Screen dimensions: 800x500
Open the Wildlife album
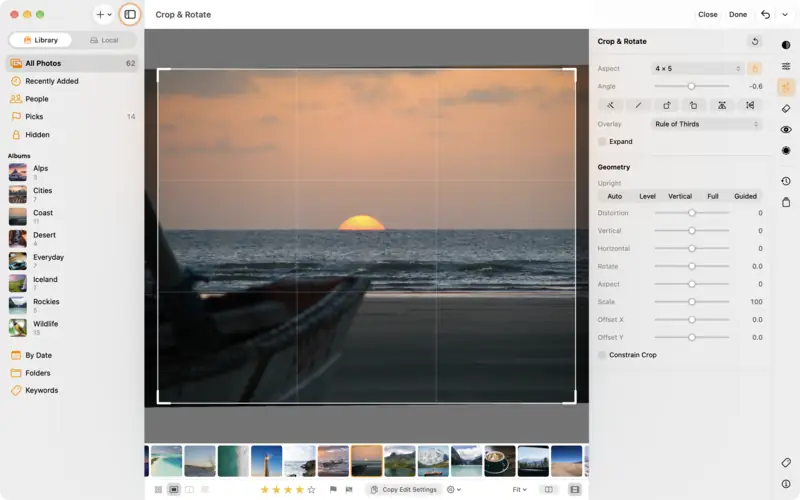72,328
